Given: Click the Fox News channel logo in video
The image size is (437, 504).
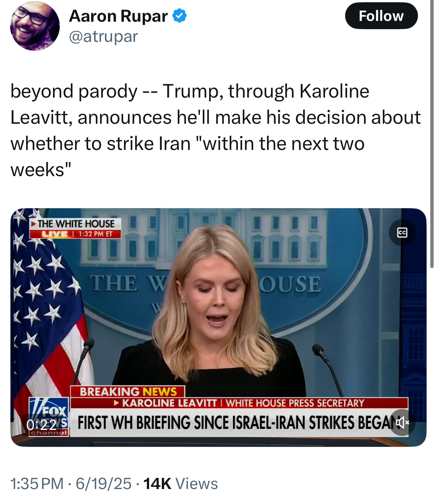Looking at the screenshot, I should [x=49, y=417].
